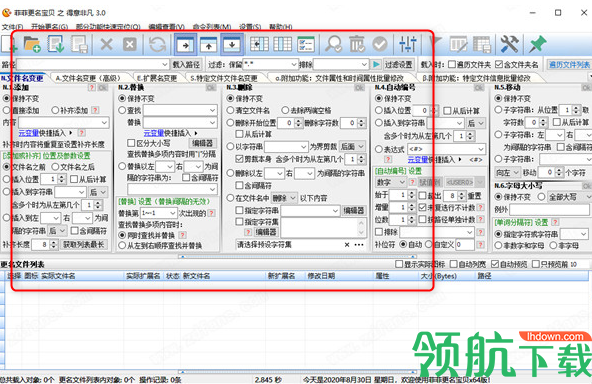Toggle the down-arrow panel layout icon
This screenshot has height=384, width=592.
[x=232, y=45]
